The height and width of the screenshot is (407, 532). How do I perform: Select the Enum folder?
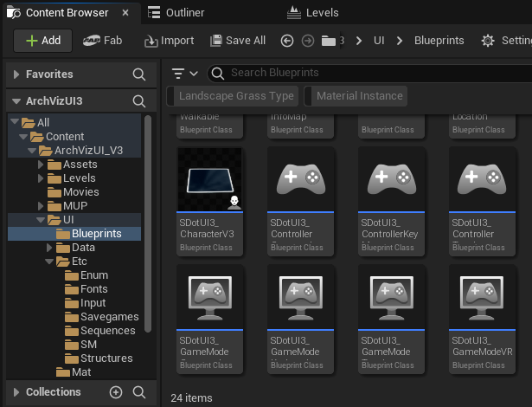tap(87, 275)
